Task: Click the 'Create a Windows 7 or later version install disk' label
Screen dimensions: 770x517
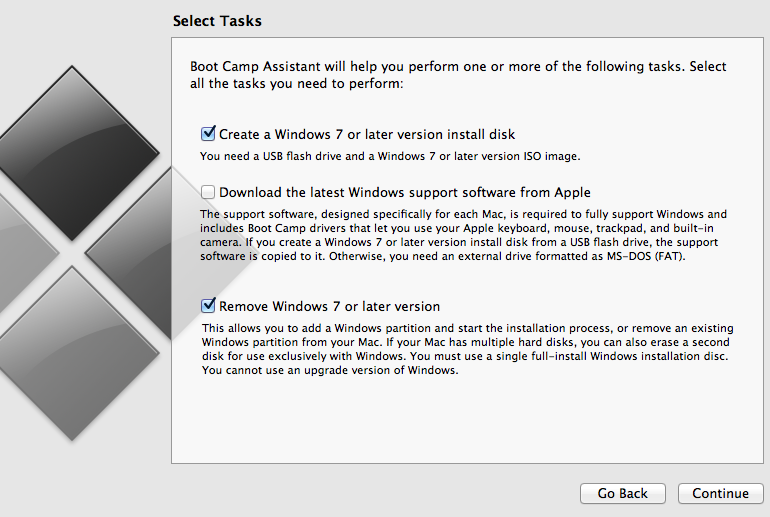Action: coord(367,134)
